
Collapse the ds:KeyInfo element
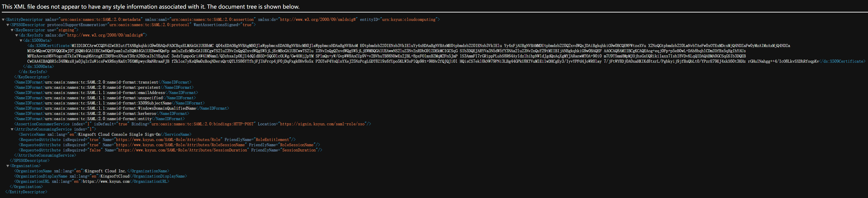coord(17,35)
